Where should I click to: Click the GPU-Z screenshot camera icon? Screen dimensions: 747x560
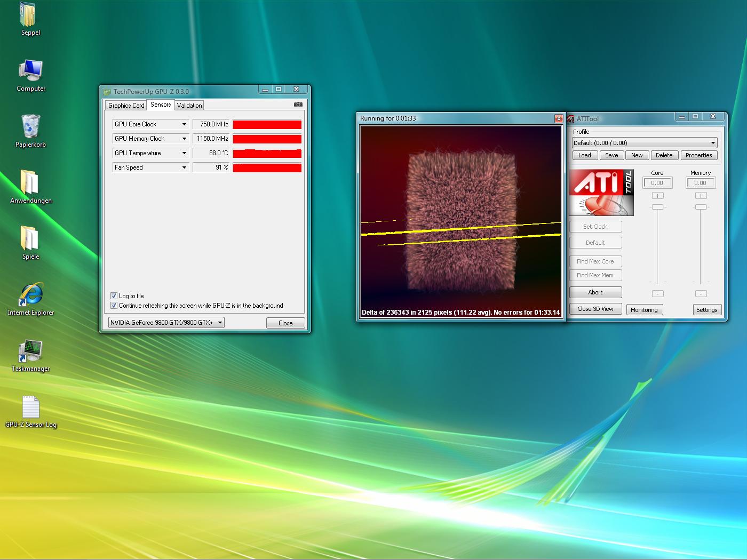pyautogui.click(x=298, y=105)
